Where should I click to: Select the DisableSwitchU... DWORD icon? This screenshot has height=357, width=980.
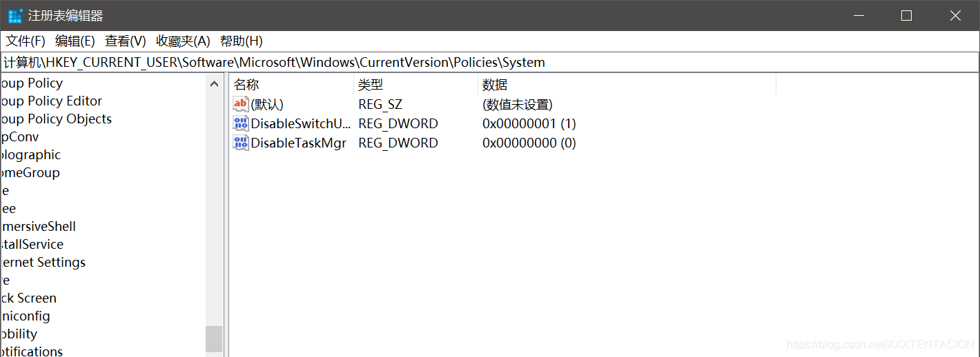pos(240,123)
